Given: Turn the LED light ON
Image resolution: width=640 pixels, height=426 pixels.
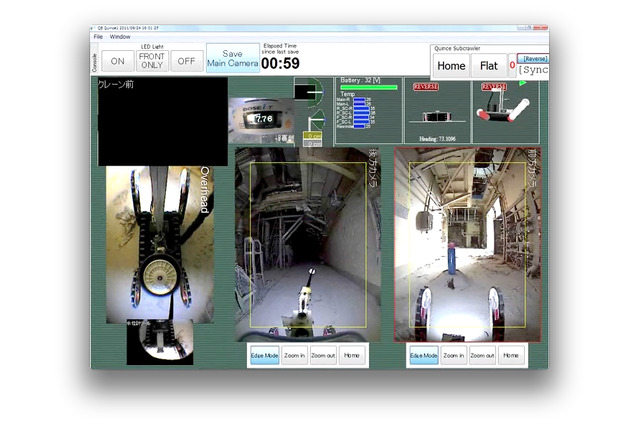Looking at the screenshot, I should pyautogui.click(x=118, y=60).
